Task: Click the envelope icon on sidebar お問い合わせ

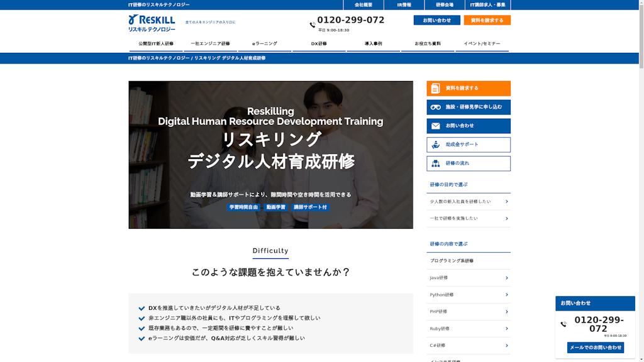Action: (436, 126)
